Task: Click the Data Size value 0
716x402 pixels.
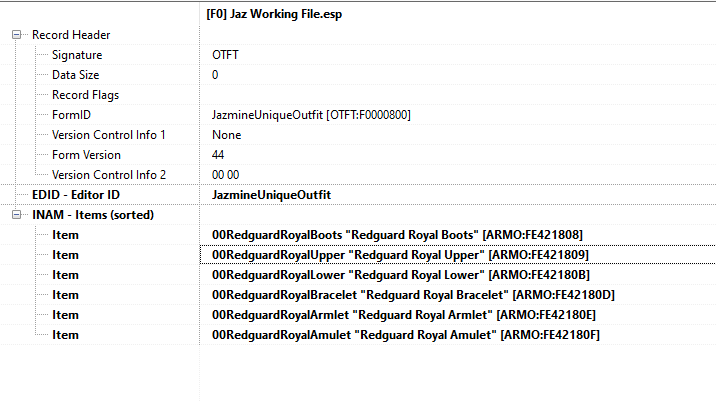Action: [x=215, y=75]
